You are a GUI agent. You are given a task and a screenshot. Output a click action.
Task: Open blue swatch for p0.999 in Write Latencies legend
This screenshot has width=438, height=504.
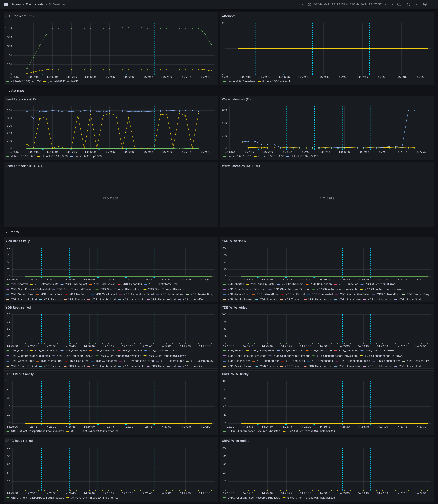288,156
